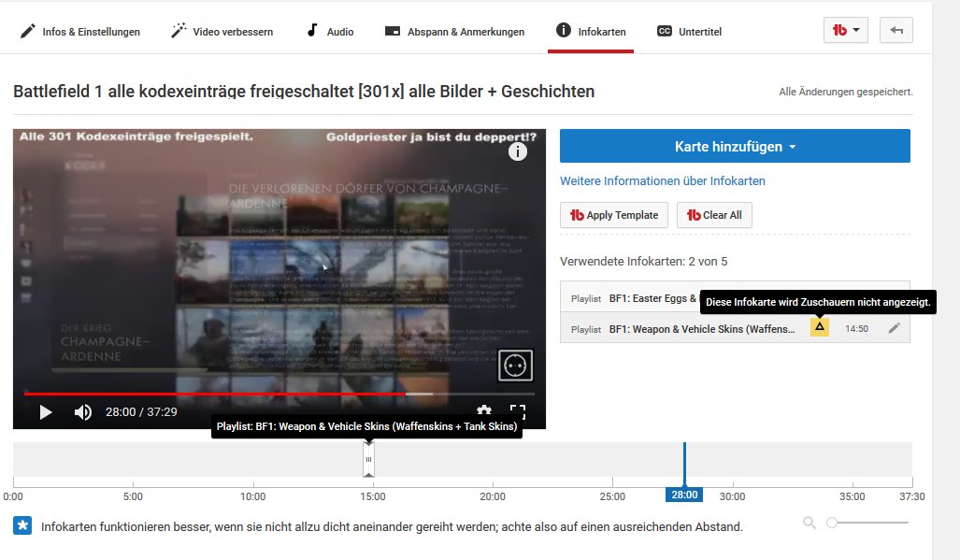
Task: Click the blue star tip icon
Action: [x=22, y=525]
